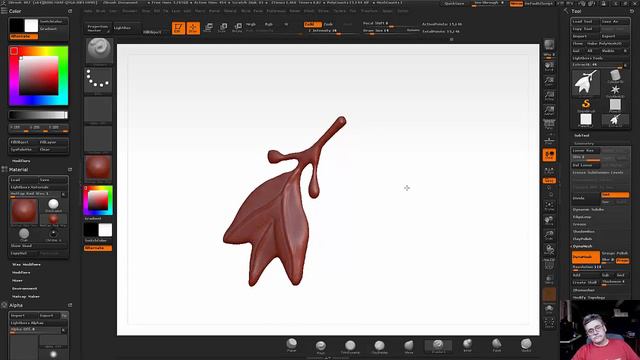640x360 pixels.
Task: Expand the Dynamic Subdiv section
Action: pos(589,209)
